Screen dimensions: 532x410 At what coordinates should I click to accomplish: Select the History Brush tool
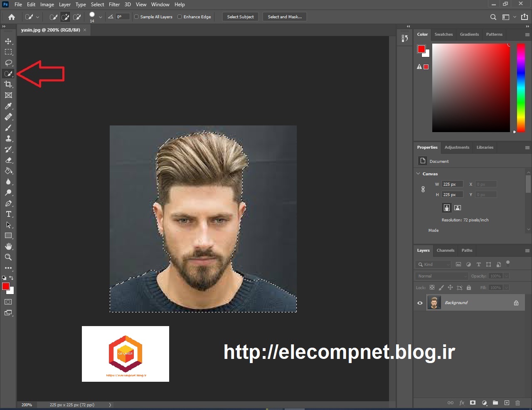(x=8, y=149)
